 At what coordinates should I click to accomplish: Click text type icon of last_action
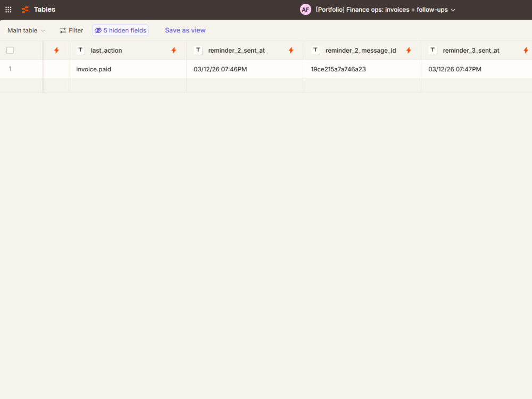[80, 50]
